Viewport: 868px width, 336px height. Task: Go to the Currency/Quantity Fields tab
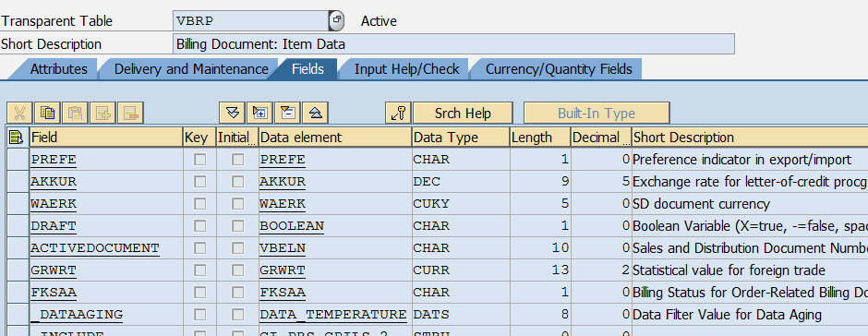tap(559, 69)
